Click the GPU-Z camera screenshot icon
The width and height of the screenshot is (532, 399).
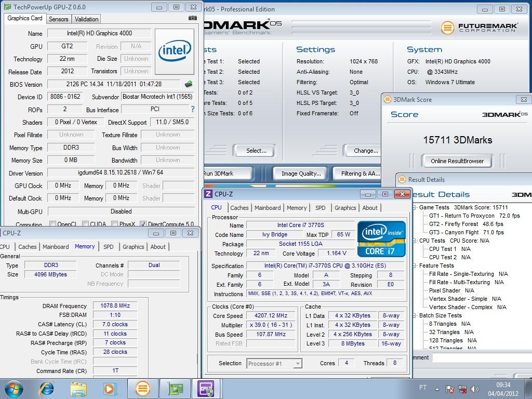point(192,18)
